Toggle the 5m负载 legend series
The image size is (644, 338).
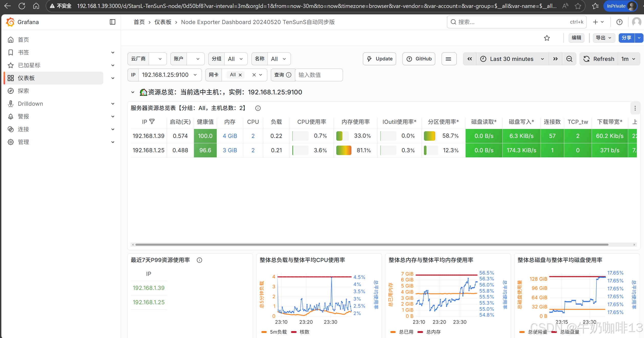tap(278, 332)
